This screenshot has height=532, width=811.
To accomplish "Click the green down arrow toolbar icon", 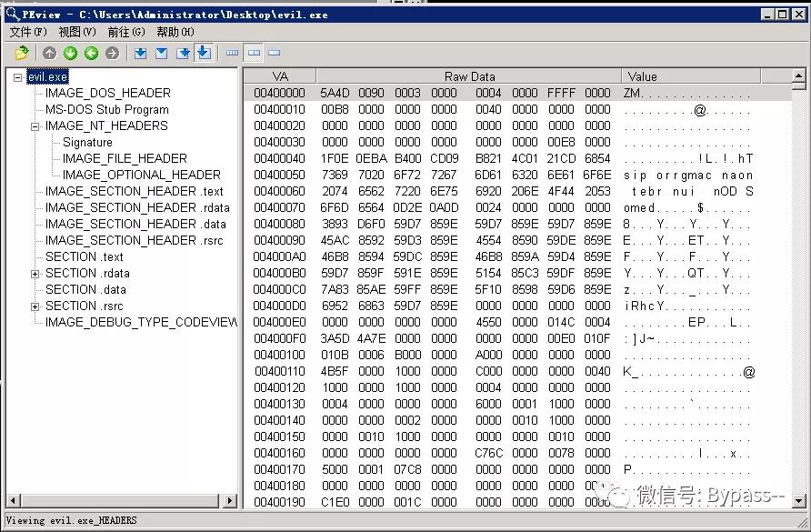I will click(x=70, y=53).
